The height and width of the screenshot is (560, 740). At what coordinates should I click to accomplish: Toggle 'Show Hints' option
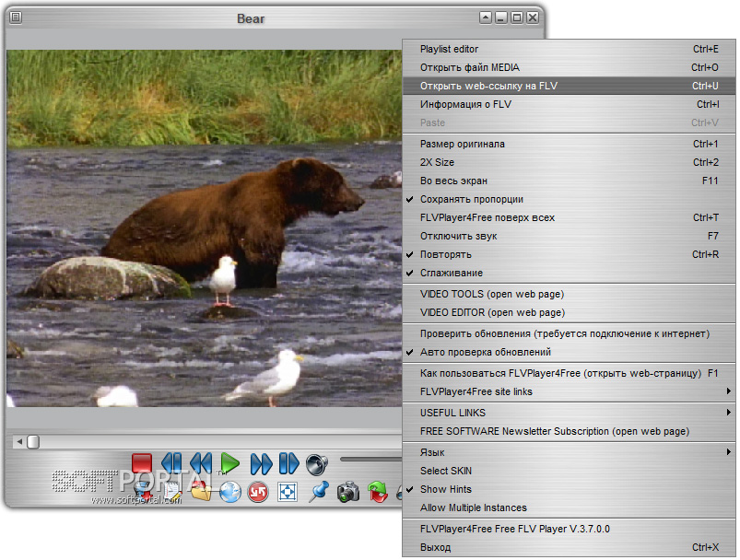[569, 490]
